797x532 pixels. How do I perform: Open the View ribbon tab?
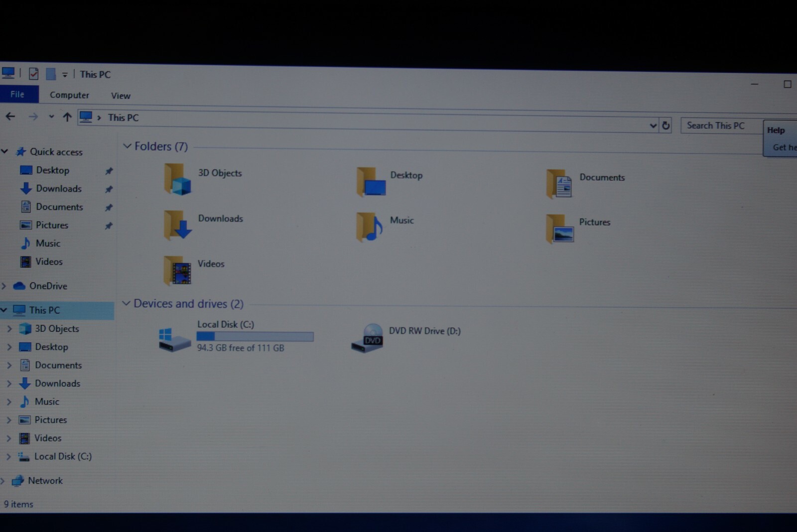(x=121, y=96)
